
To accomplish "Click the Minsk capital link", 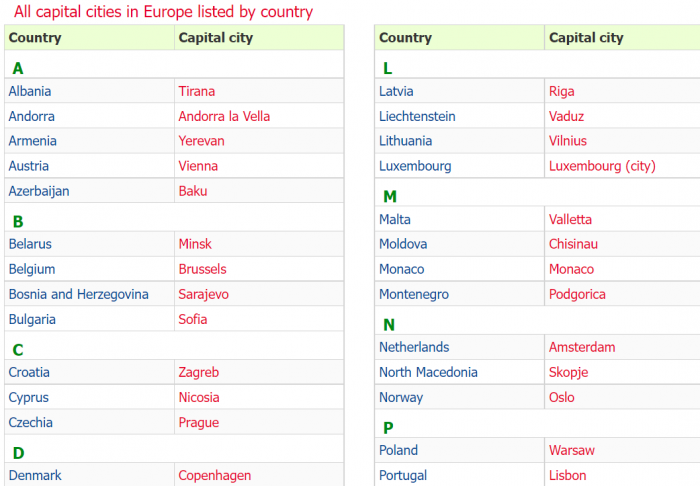I will (x=195, y=244).
